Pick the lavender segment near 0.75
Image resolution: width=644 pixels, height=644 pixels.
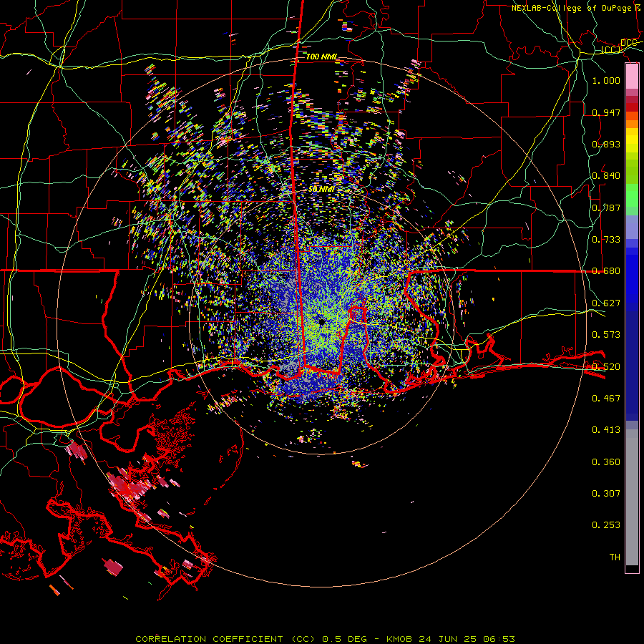[x=632, y=227]
